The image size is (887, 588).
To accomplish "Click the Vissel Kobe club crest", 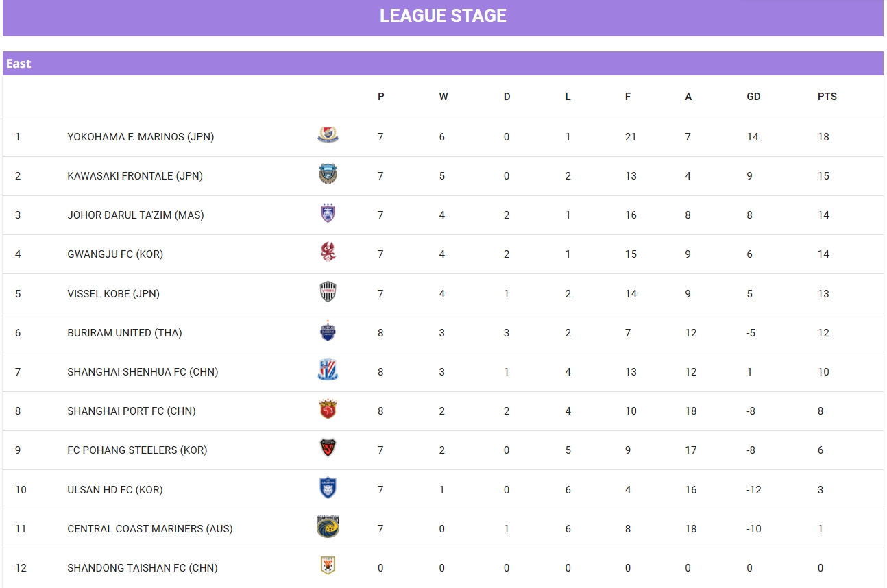I will (328, 293).
